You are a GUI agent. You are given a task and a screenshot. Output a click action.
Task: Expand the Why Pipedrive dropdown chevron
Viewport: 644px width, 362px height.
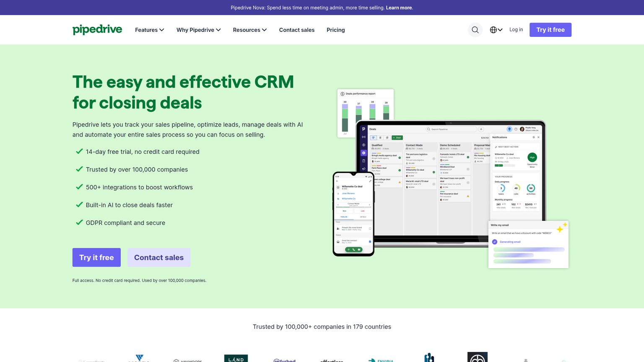pos(218,30)
